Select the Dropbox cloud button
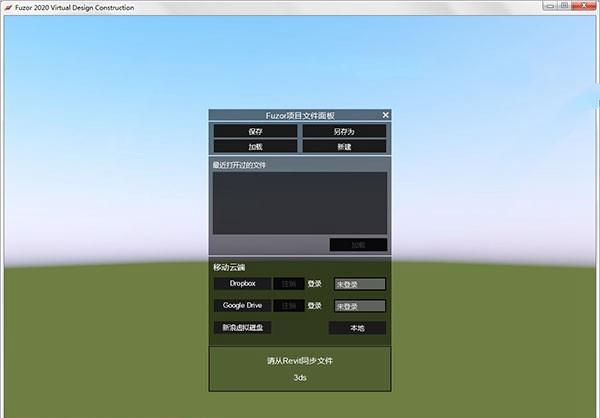This screenshot has height=418, width=600. [x=242, y=284]
